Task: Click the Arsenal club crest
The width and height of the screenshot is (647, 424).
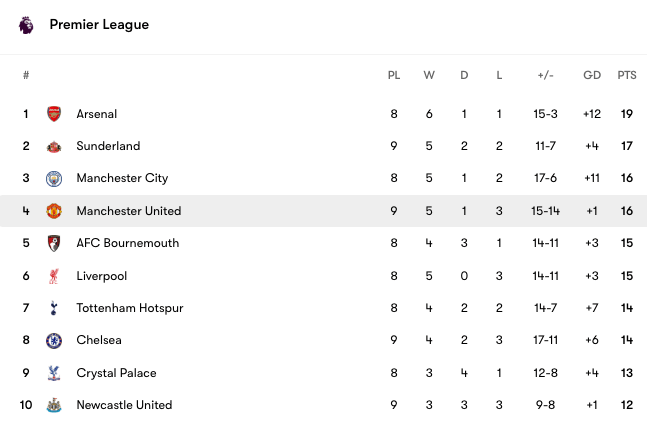Action: point(54,114)
